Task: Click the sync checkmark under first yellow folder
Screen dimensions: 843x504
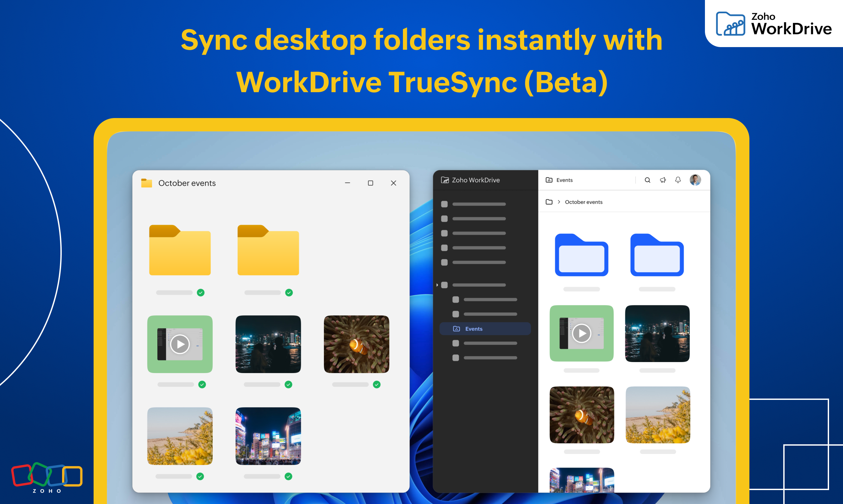Action: tap(200, 293)
